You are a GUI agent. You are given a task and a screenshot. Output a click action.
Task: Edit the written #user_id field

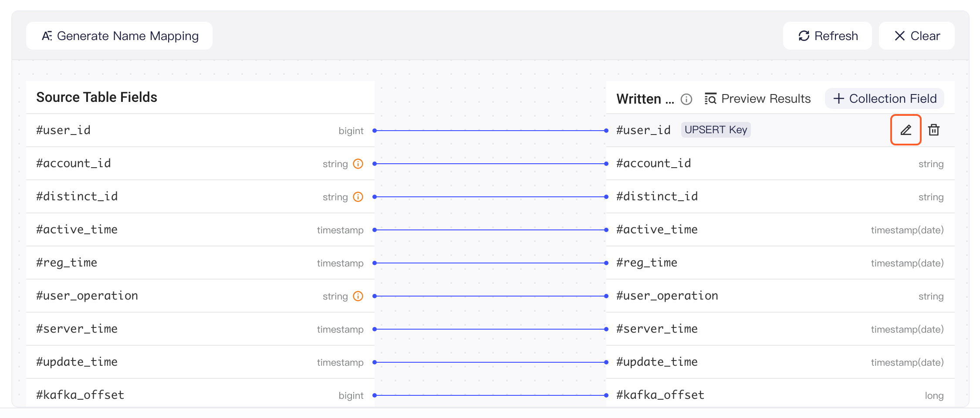click(906, 130)
